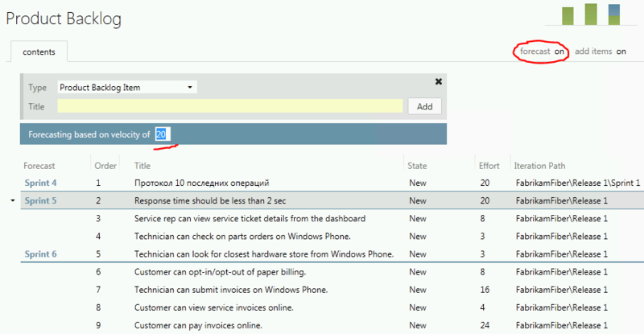This screenshot has width=644, height=334.
Task: Select 'Customer can view service invoices online.'
Action: point(213,307)
